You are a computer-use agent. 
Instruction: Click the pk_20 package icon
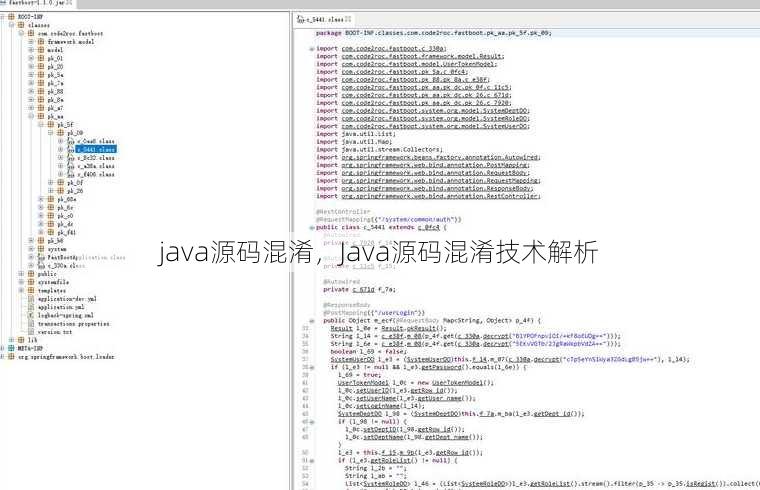pyautogui.click(x=41, y=66)
